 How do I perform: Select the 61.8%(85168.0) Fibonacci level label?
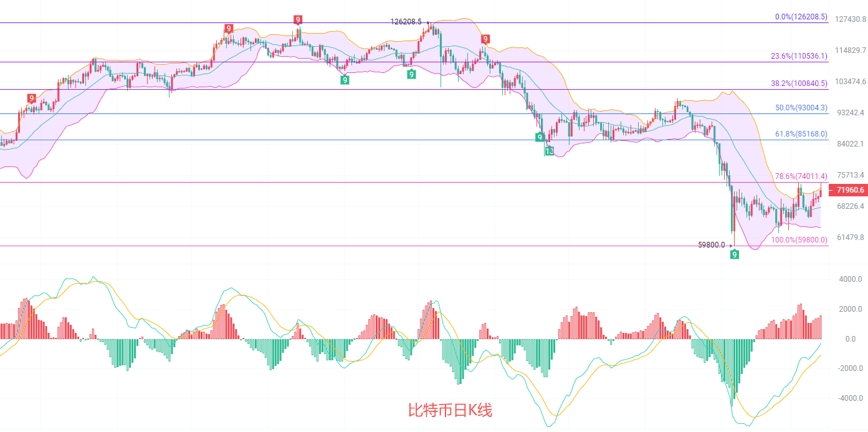[x=801, y=133]
